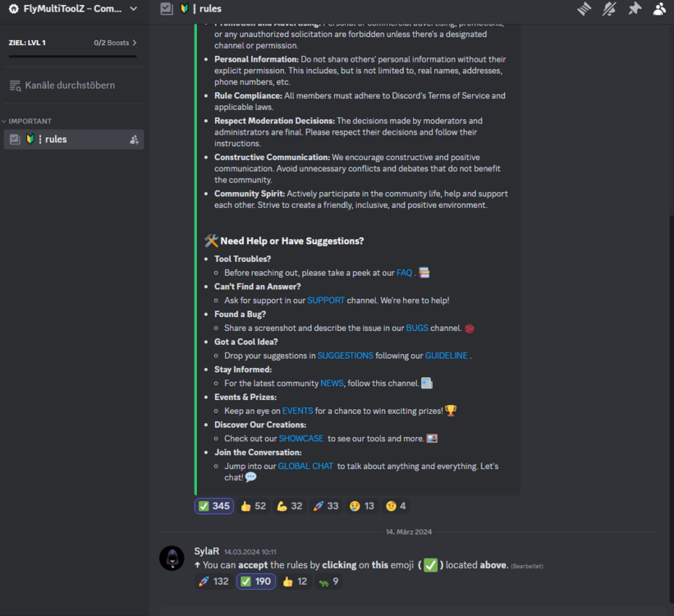The height and width of the screenshot is (616, 674).
Task: Toggle the checkmark reaction showing 345
Action: coord(214,506)
